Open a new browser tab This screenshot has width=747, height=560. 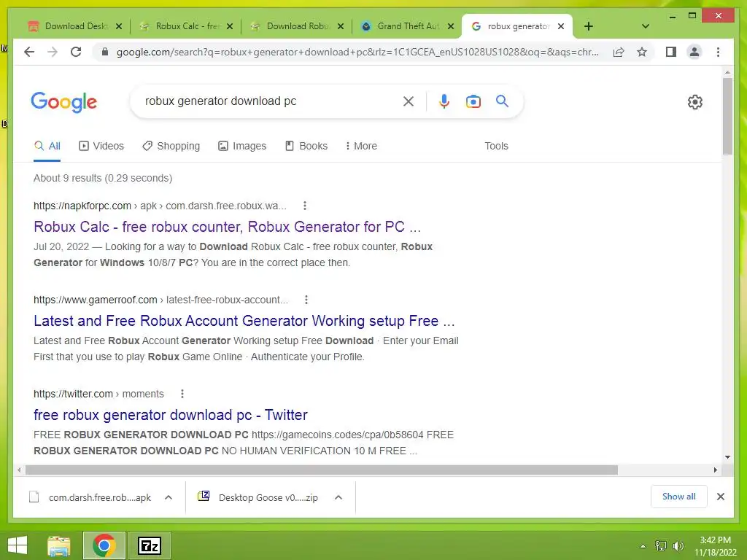(589, 26)
